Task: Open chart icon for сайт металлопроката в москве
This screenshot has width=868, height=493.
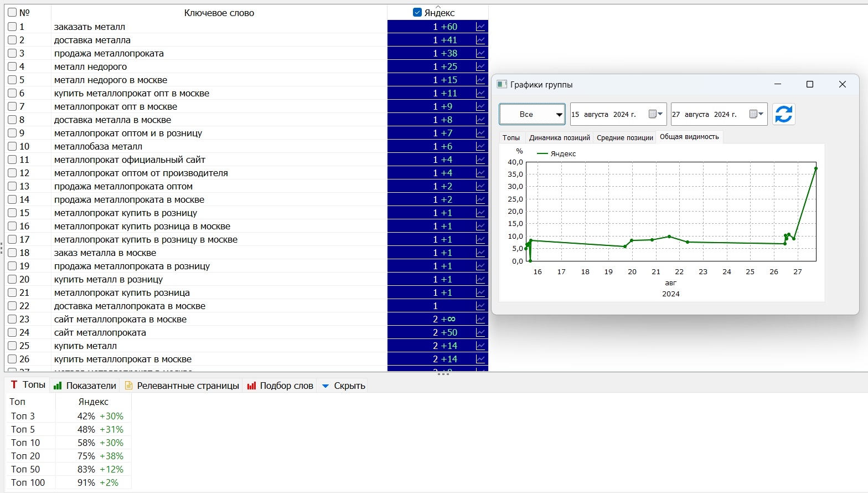Action: coord(480,319)
